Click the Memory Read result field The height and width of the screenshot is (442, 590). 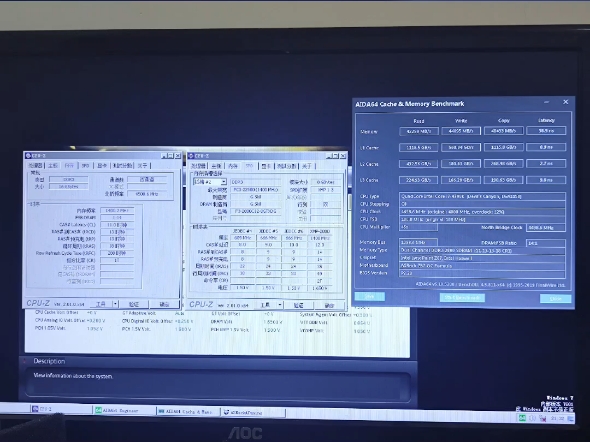[418, 131]
